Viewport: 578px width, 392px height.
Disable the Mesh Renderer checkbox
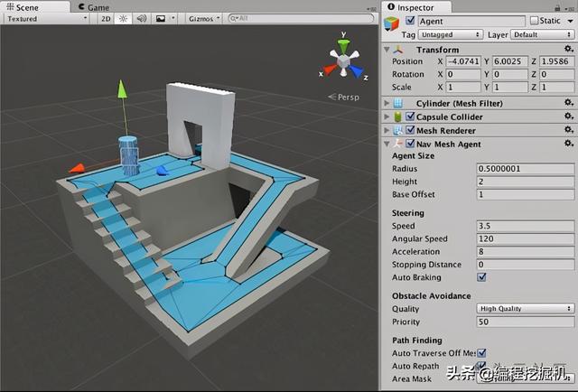tap(410, 130)
